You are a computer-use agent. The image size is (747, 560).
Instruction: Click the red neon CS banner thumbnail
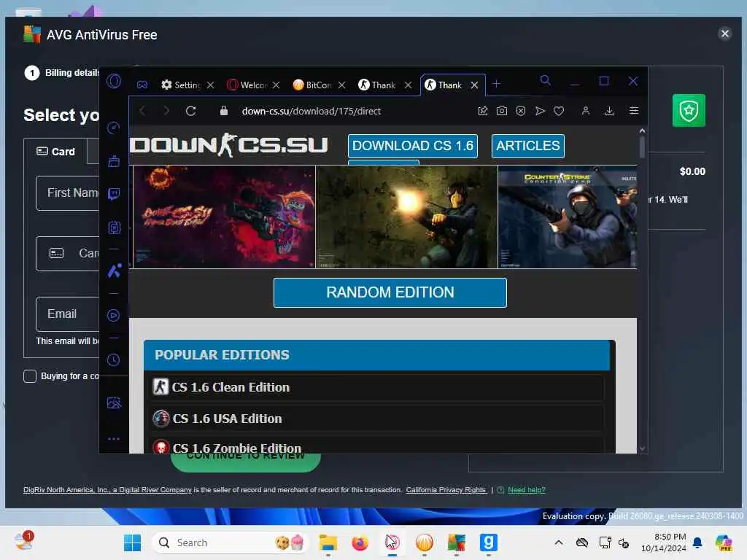tap(225, 217)
